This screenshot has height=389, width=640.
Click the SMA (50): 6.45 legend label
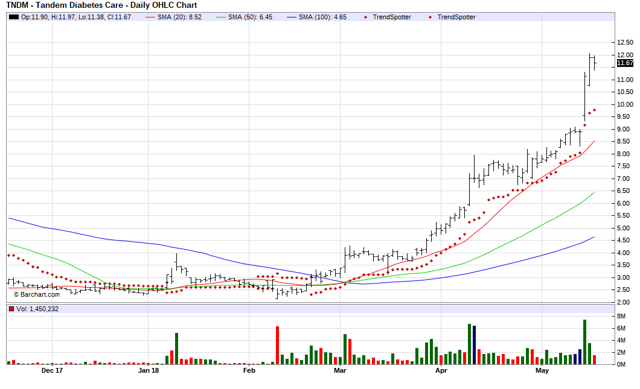[x=250, y=17]
